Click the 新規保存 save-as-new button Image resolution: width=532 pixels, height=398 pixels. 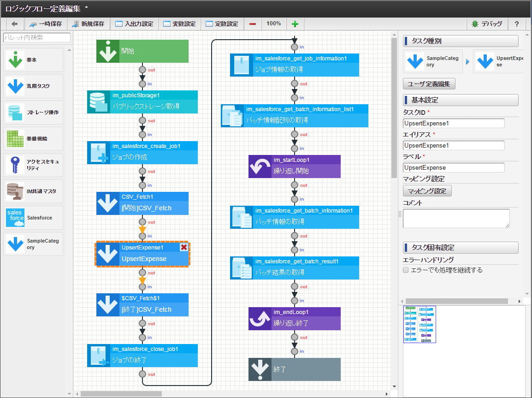[x=89, y=24]
